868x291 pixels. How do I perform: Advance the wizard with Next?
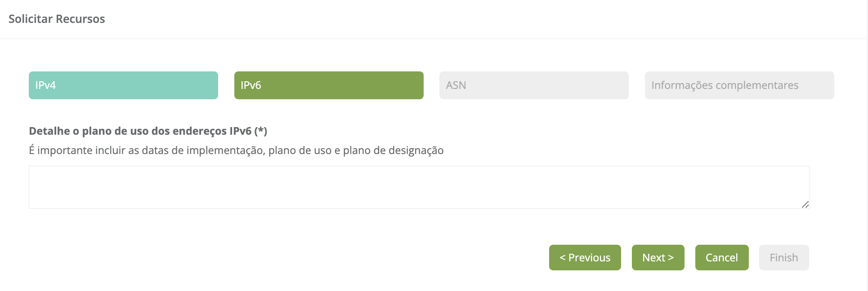click(658, 258)
